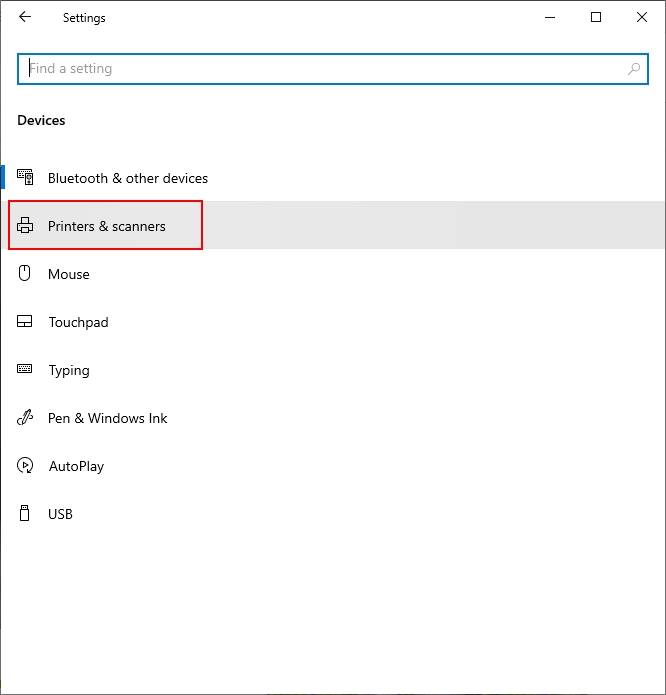The image size is (666, 695).
Task: Open the AutoPlay settings label
Action: pyautogui.click(x=76, y=466)
